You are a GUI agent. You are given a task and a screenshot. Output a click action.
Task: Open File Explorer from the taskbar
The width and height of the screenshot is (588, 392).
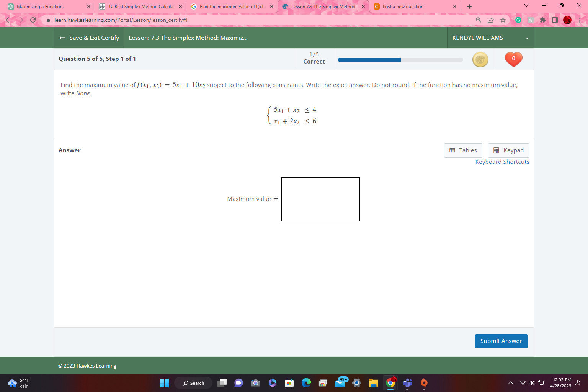(x=374, y=383)
